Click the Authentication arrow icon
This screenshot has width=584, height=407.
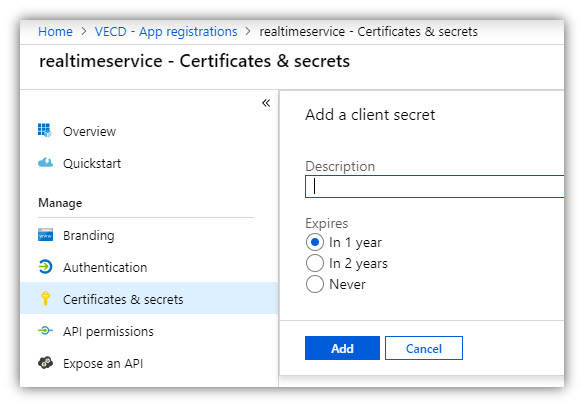pyautogui.click(x=45, y=267)
